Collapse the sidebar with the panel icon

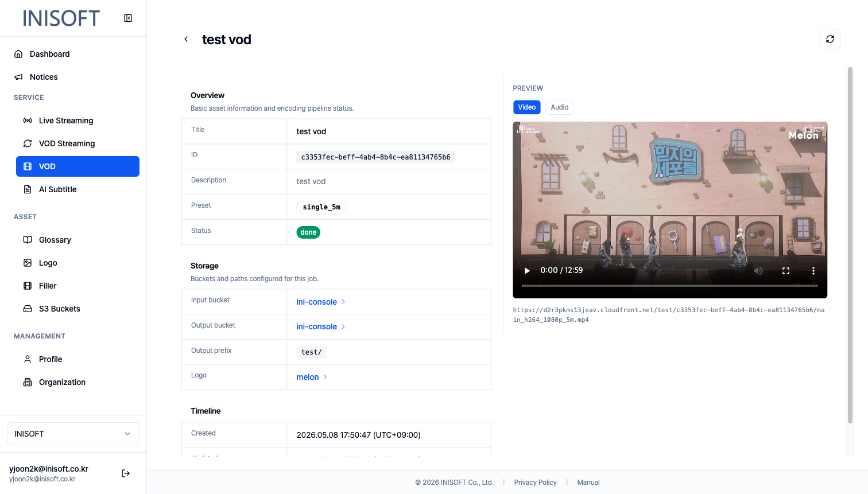pos(128,18)
